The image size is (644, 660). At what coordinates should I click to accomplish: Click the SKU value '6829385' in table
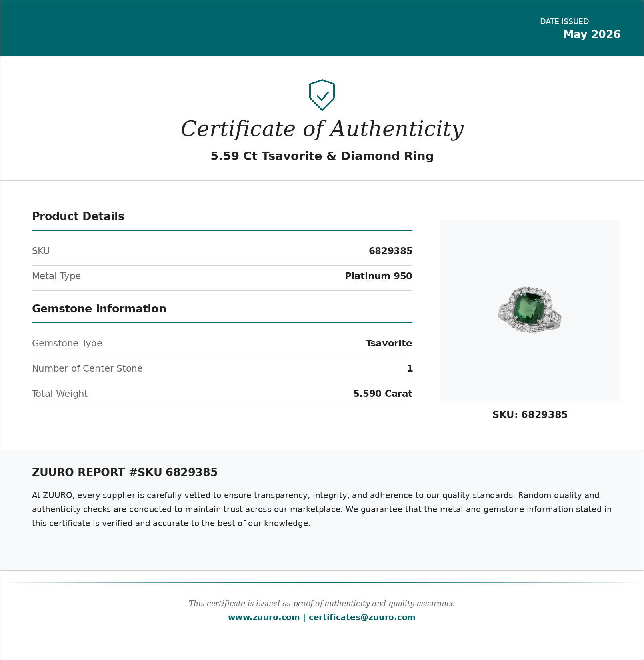(x=390, y=251)
